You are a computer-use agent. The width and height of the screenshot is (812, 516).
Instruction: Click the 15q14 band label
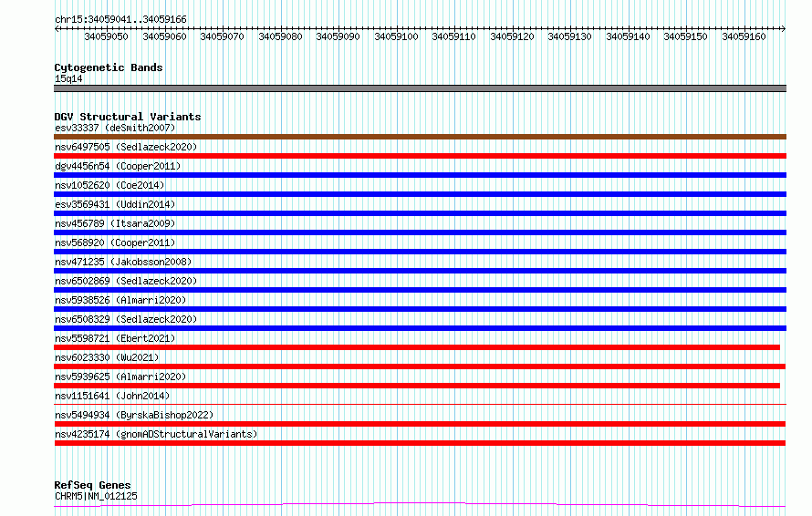68,78
